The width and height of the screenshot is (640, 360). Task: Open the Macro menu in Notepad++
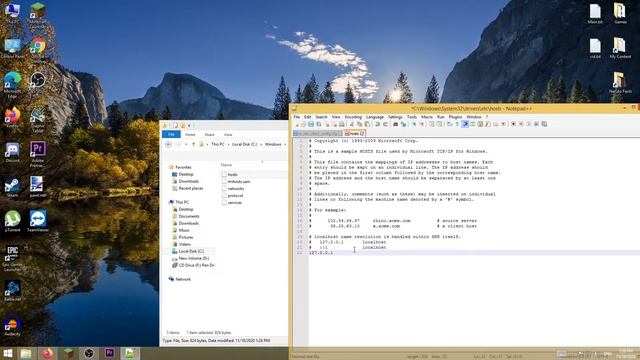point(427,117)
